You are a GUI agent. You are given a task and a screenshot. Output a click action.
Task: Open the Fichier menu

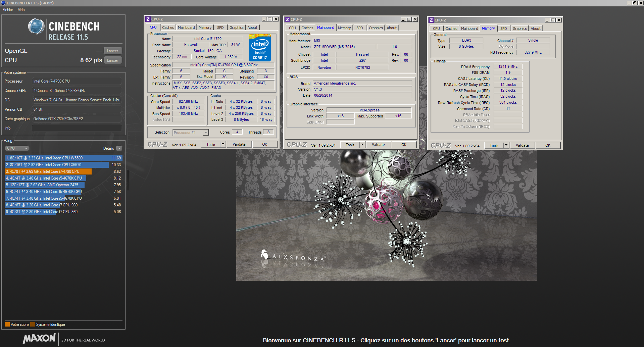click(8, 10)
